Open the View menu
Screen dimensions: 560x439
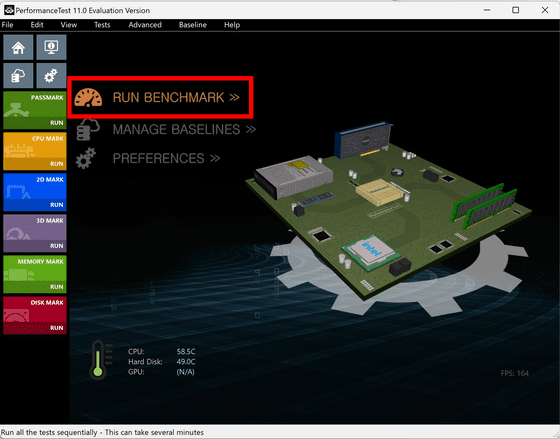(x=69, y=25)
